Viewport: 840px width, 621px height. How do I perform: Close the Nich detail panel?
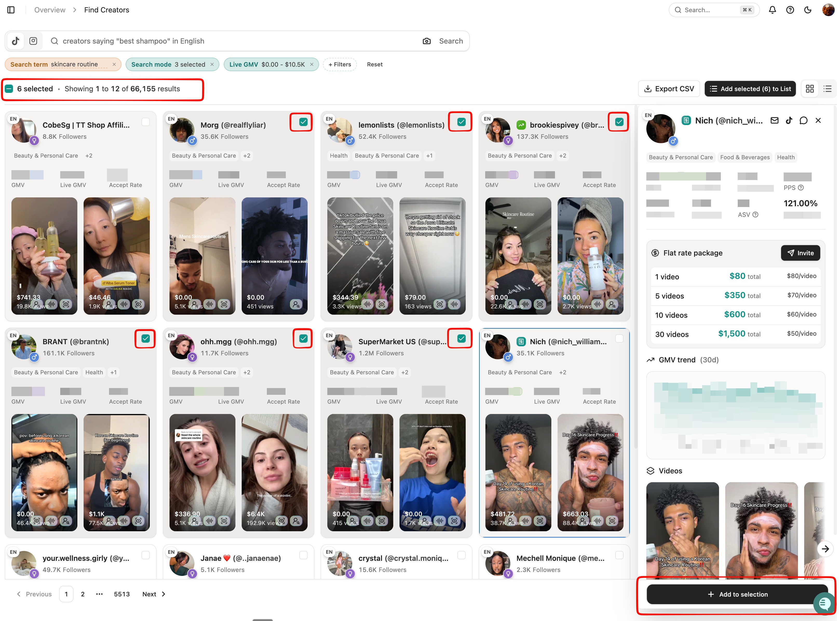coord(818,120)
